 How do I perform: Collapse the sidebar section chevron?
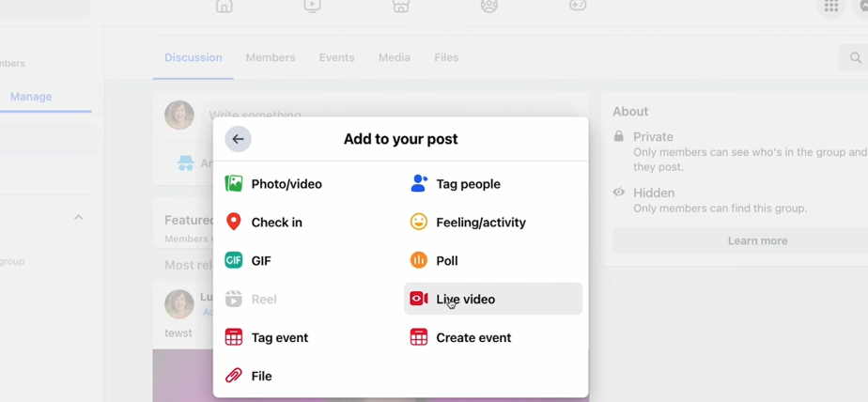(79, 217)
